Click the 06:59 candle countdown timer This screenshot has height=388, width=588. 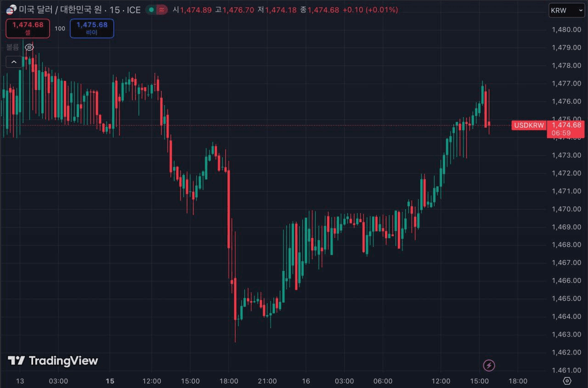pyautogui.click(x=561, y=133)
